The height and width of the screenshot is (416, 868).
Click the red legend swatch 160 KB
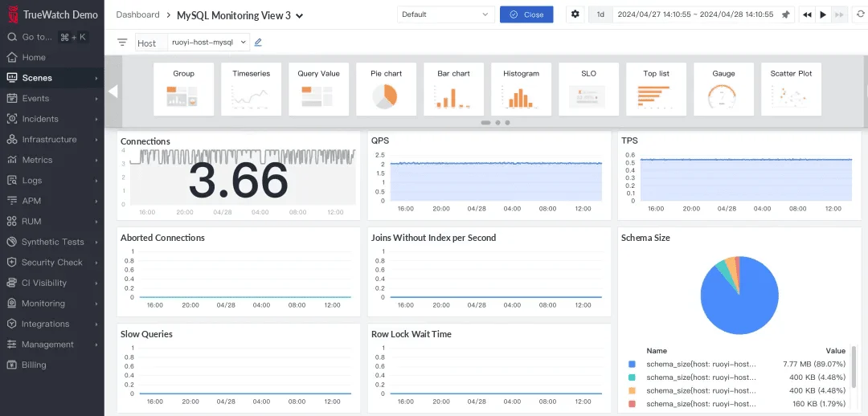633,404
